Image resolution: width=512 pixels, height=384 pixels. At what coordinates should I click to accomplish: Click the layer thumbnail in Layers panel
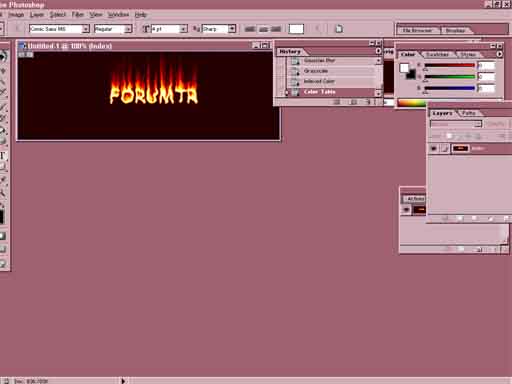460,148
